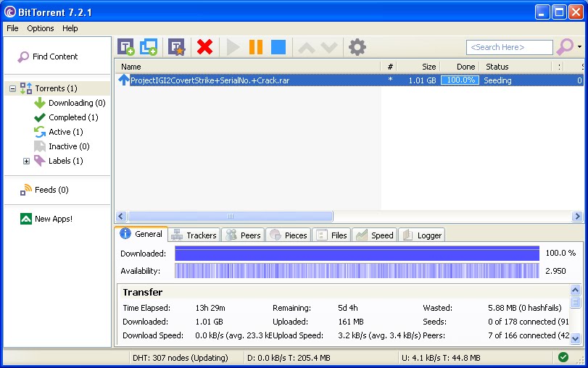Switch to the General tab

point(141,234)
